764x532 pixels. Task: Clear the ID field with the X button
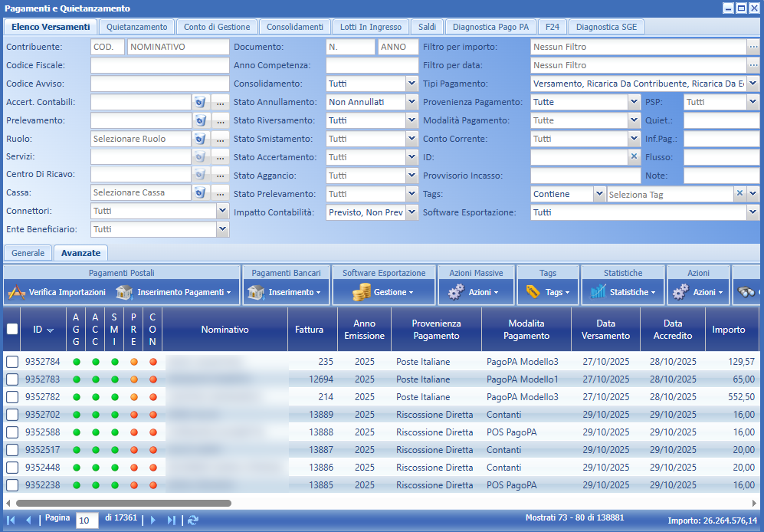tap(632, 156)
